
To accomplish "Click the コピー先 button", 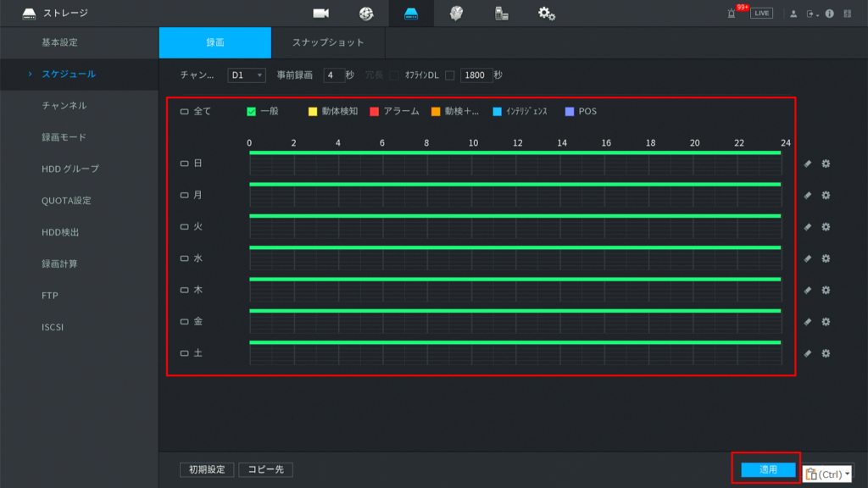I will pos(265,469).
